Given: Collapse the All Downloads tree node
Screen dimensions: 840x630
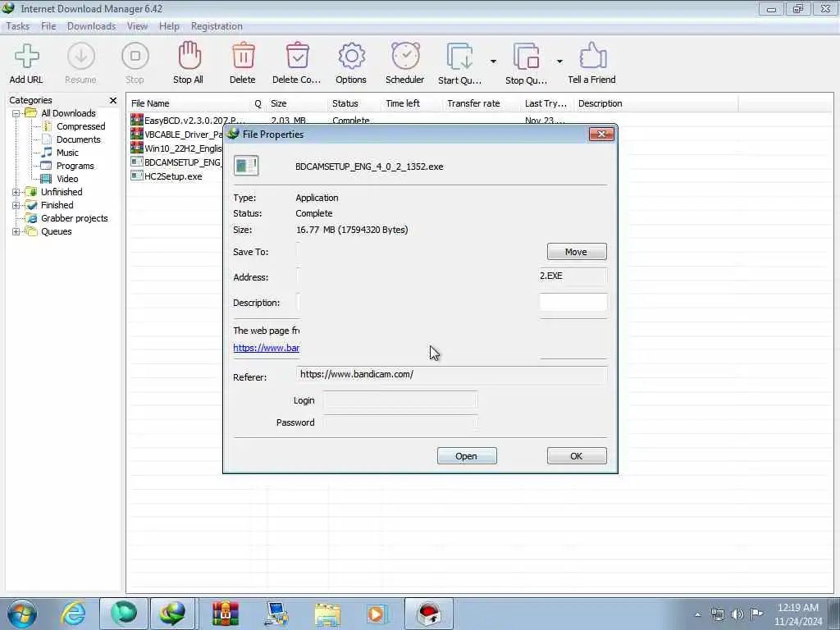Looking at the screenshot, I should (16, 113).
